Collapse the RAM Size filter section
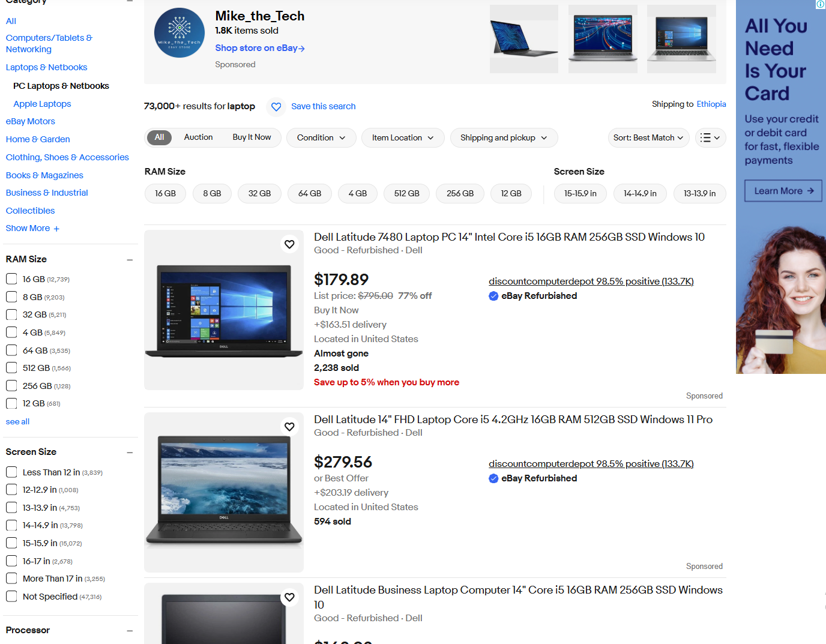 coord(130,260)
